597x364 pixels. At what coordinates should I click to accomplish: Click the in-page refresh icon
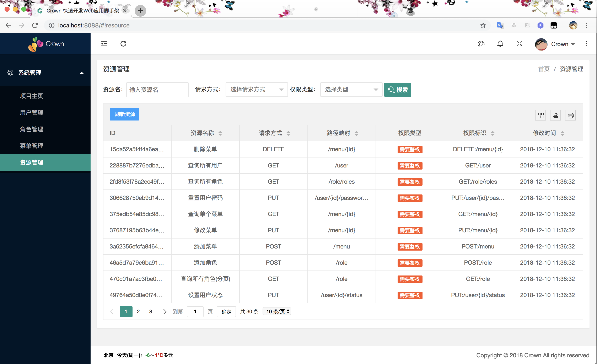click(123, 44)
